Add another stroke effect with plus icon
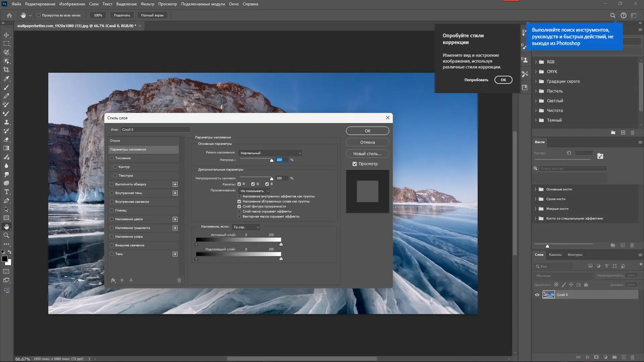Viewport: 644px width, 362px height. 175,184
